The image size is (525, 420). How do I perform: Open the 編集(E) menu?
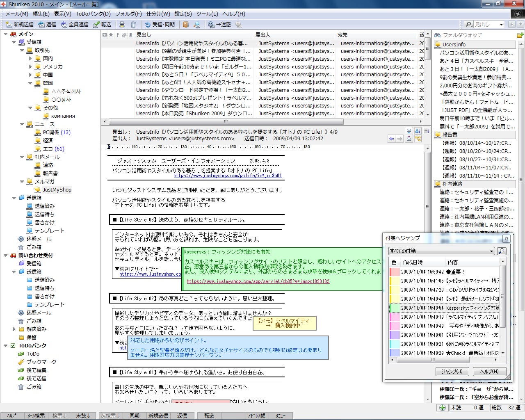pyautogui.click(x=41, y=14)
